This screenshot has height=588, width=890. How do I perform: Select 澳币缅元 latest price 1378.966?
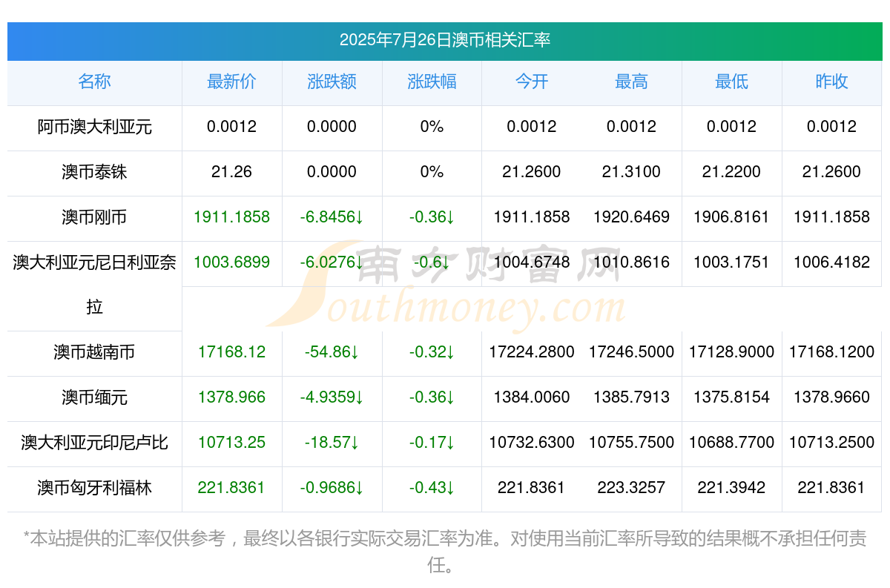[x=231, y=397]
